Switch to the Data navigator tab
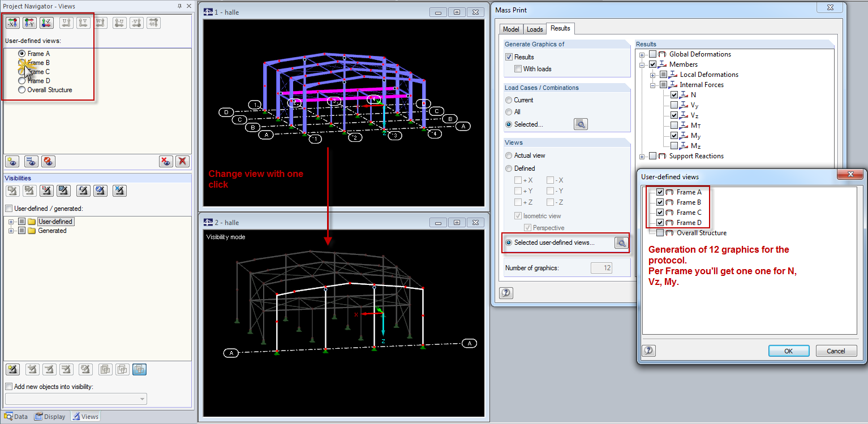The height and width of the screenshot is (424, 868). click(x=16, y=417)
